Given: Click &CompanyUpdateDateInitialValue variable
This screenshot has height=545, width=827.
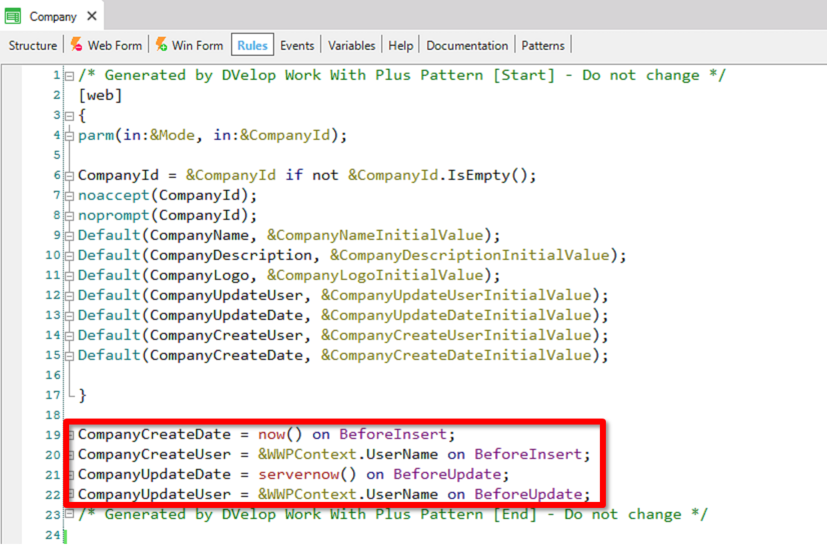Looking at the screenshot, I should coord(456,315).
